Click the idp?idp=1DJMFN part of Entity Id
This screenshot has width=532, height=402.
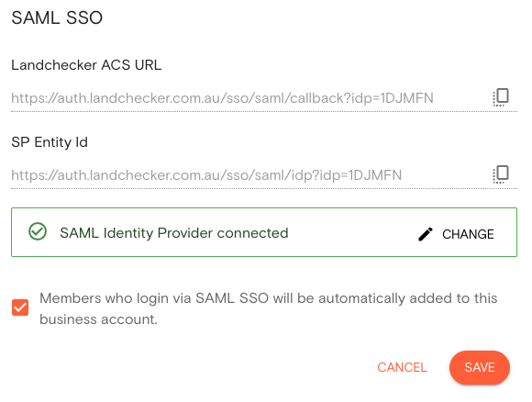click(x=347, y=175)
